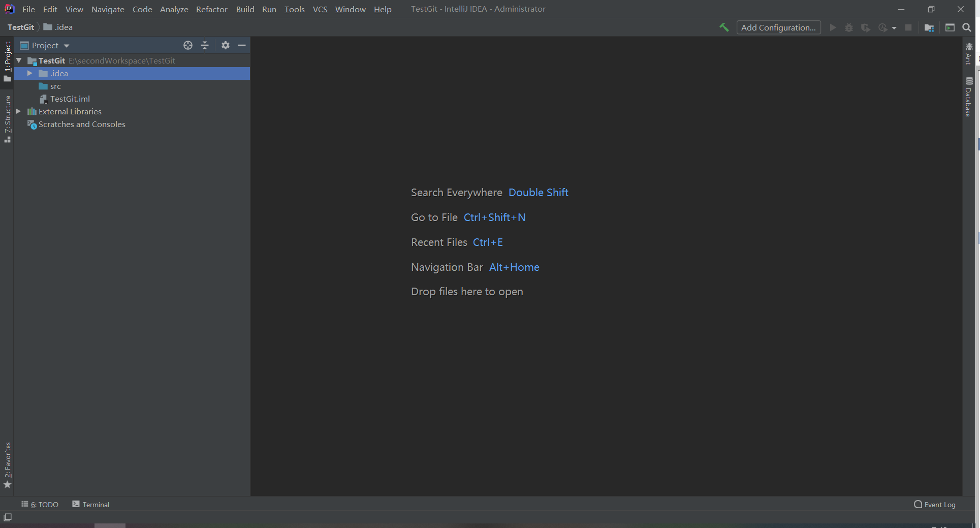The width and height of the screenshot is (980, 528).
Task: Open the View menu
Action: point(74,9)
